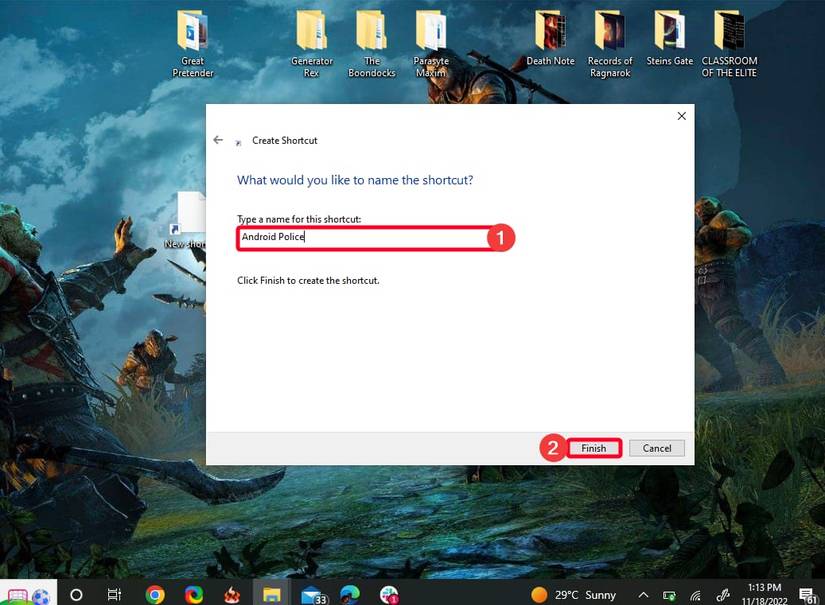Screen dimensions: 825x605
Task: Open the Records of Ragnarok folder
Action: click(610, 30)
